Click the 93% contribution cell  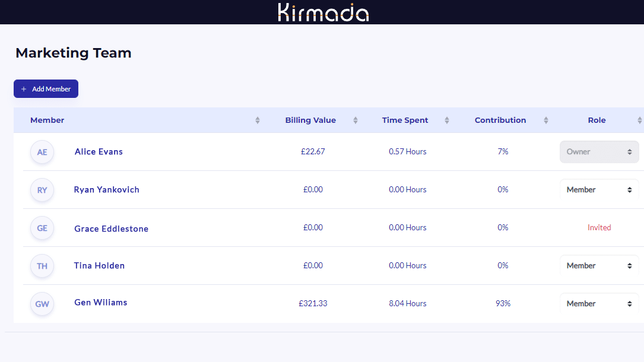pos(503,303)
